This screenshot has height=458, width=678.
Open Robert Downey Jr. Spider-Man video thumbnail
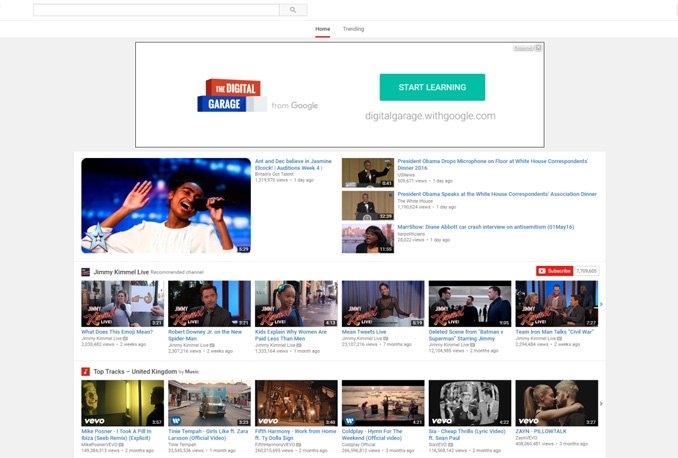(x=209, y=304)
